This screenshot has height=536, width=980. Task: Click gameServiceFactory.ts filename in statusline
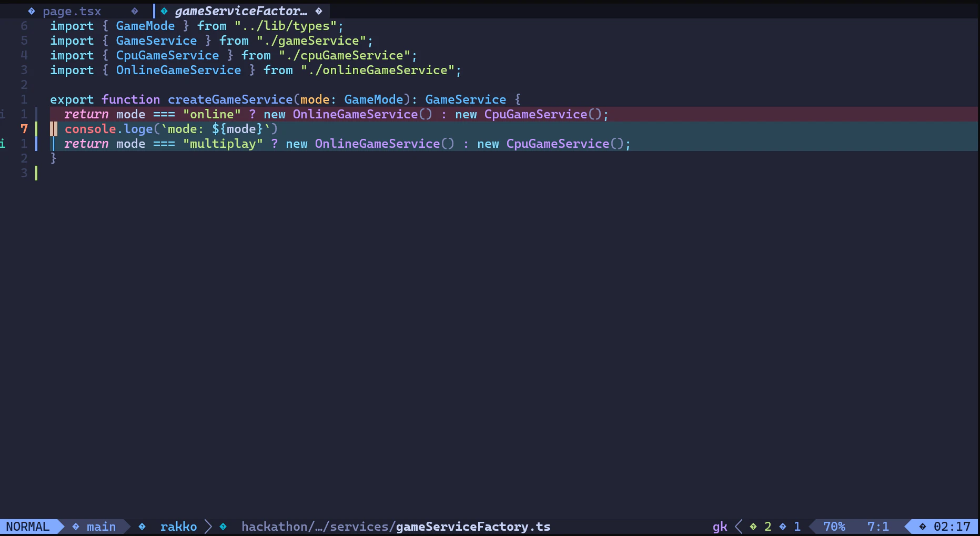[473, 527]
